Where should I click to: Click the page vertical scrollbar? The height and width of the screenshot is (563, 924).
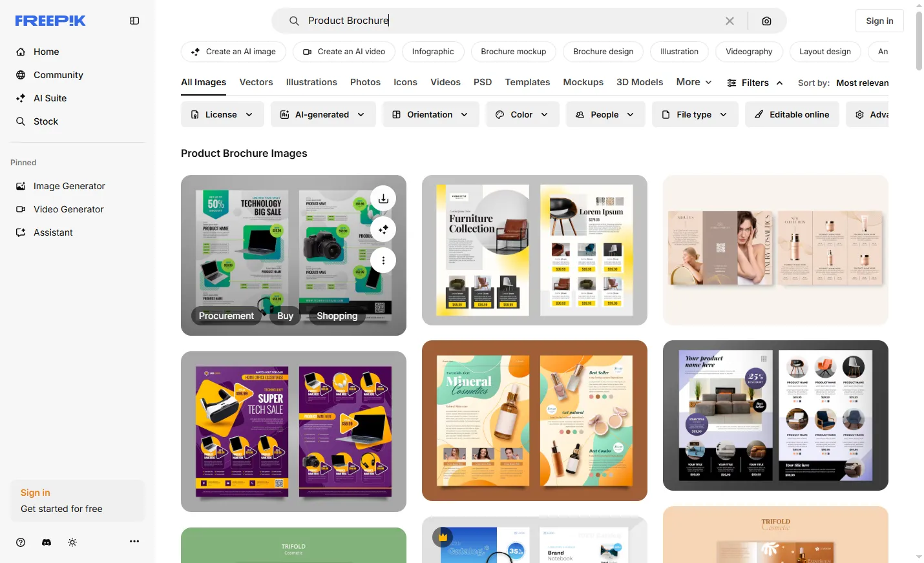(x=919, y=41)
